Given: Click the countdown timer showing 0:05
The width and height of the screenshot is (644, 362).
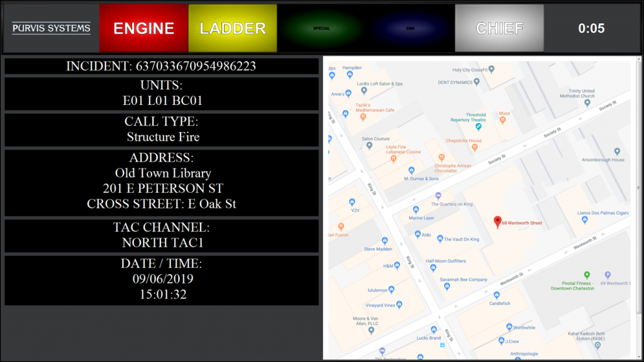Looking at the screenshot, I should (592, 28).
